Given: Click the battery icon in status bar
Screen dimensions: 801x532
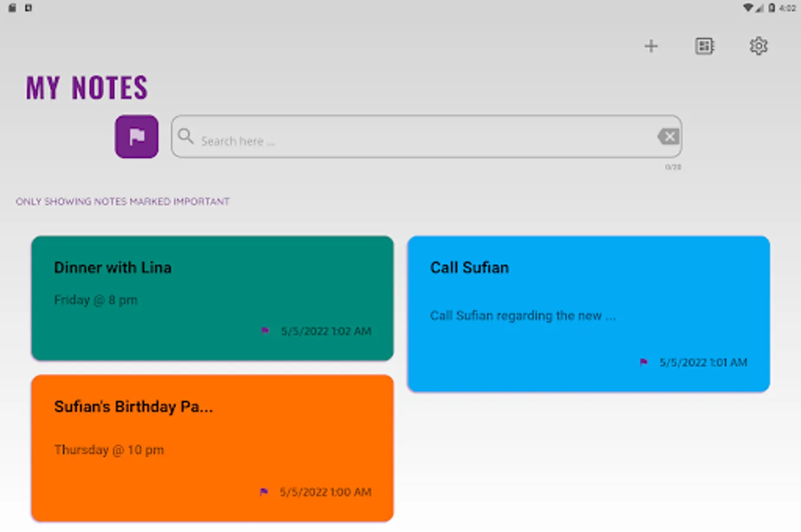Looking at the screenshot, I should pyautogui.click(x=771, y=8).
